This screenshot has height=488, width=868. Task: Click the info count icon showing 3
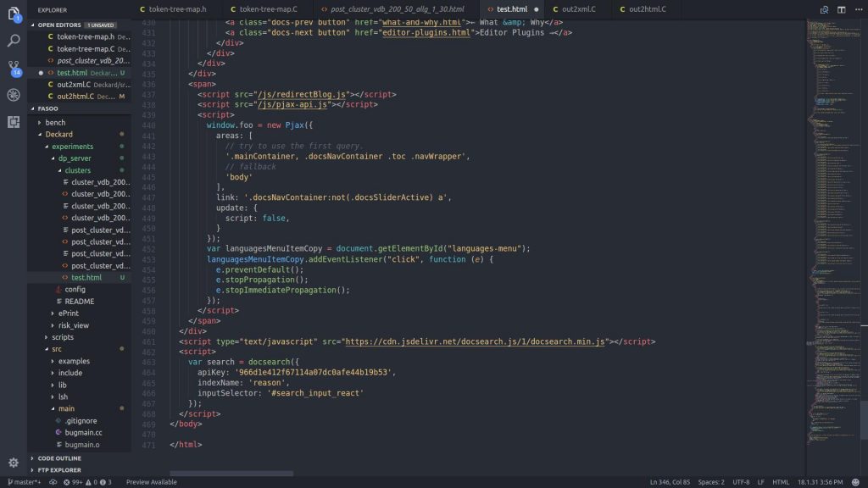tap(106, 482)
